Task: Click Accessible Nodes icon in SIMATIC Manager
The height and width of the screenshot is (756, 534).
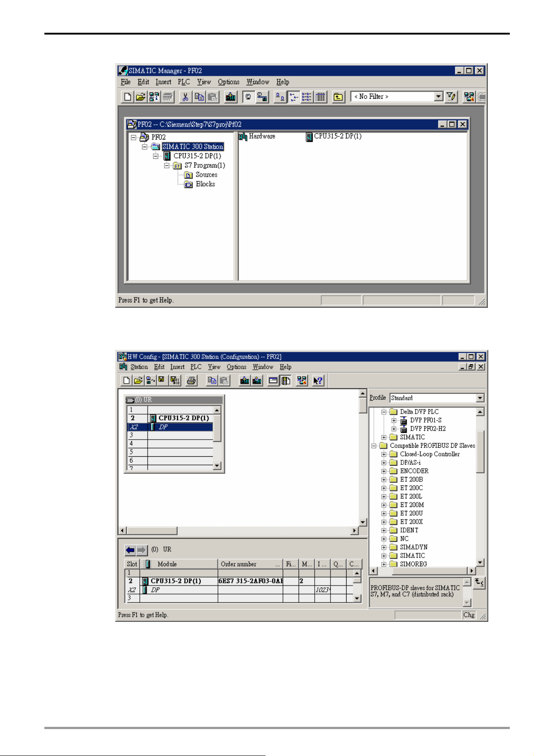Action: [154, 97]
